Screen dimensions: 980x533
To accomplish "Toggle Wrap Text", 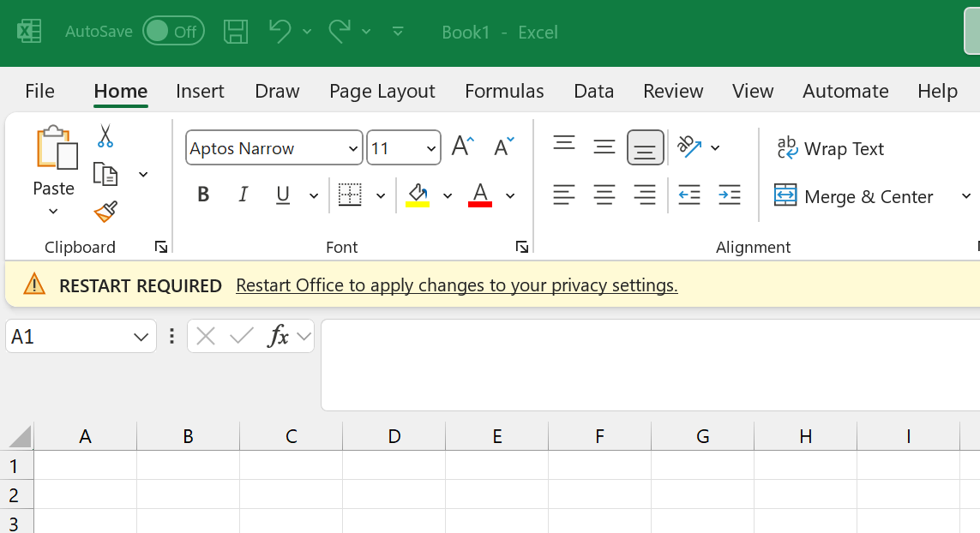I will point(831,149).
